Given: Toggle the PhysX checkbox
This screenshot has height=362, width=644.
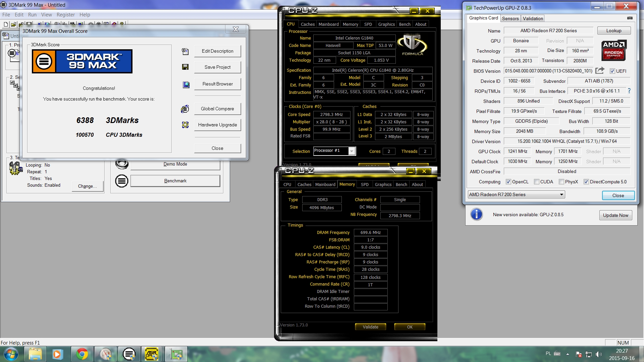Looking at the screenshot, I should point(561,182).
